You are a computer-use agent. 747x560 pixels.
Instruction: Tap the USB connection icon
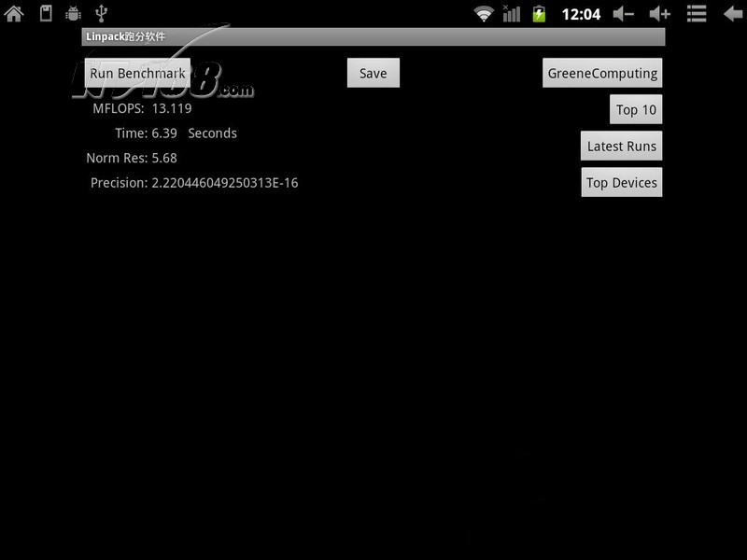[101, 13]
